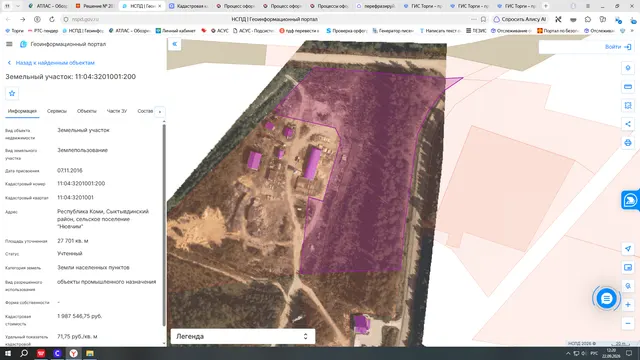Select the area selection measure tool

pos(628,105)
